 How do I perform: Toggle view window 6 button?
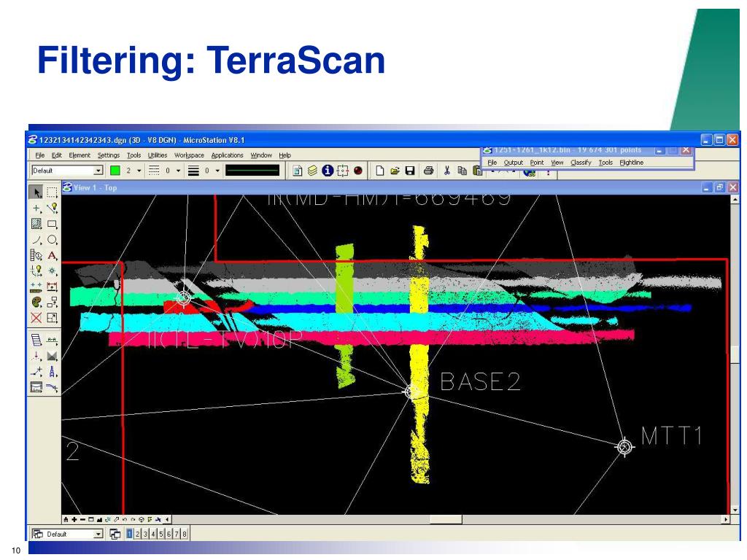point(169,534)
